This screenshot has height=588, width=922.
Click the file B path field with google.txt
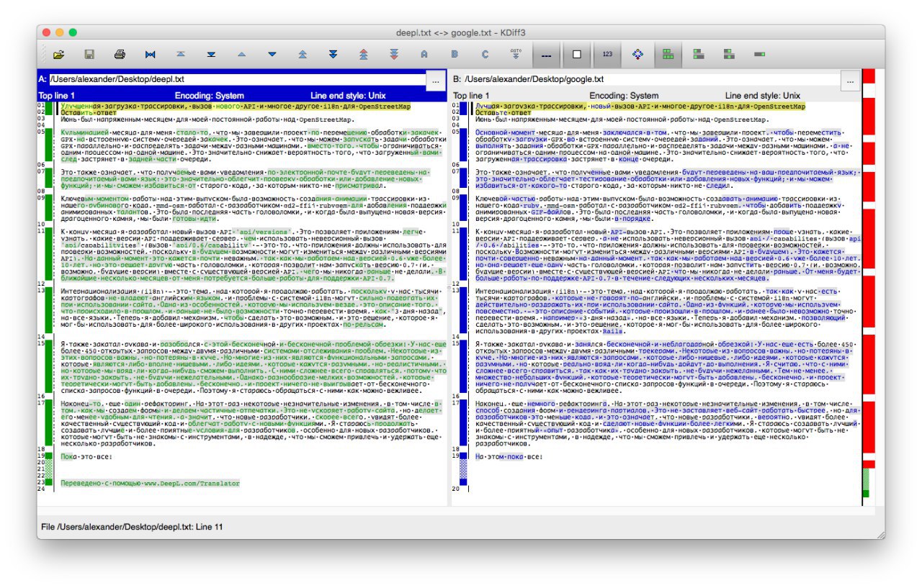652,79
